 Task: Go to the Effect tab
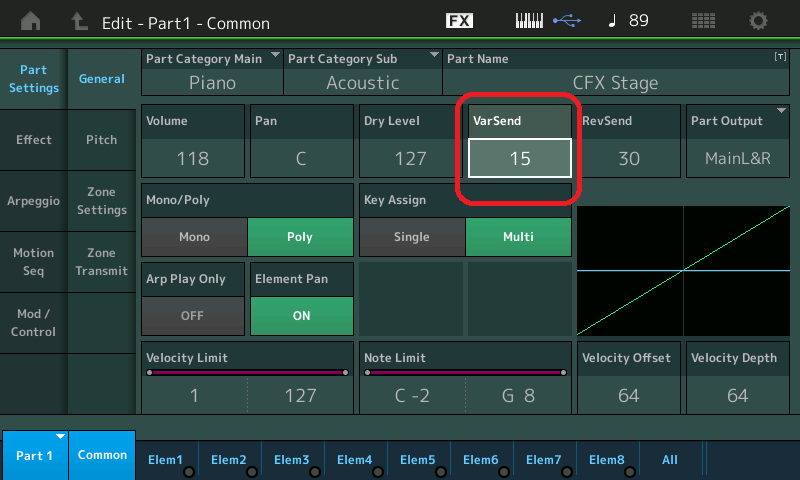click(34, 140)
